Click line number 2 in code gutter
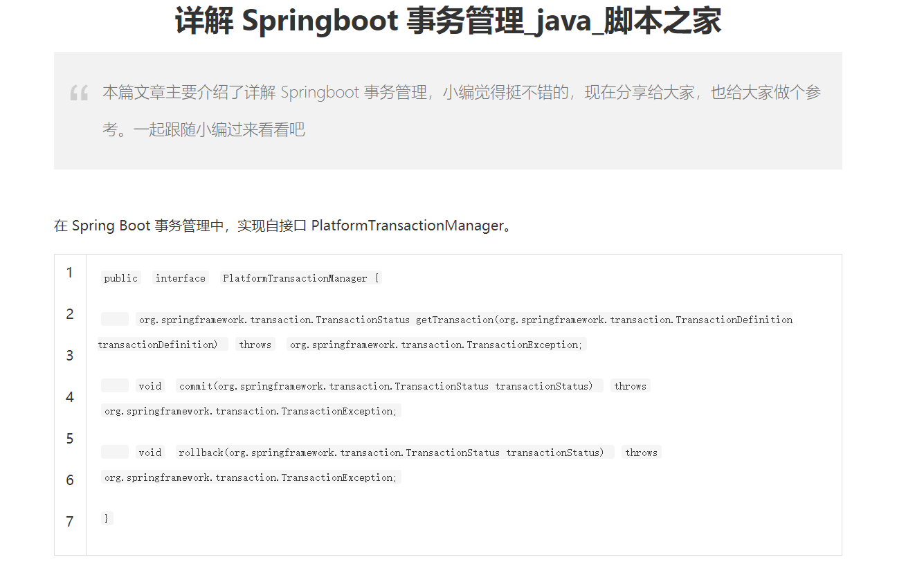Screen dimensions: 924x575 (x=70, y=314)
